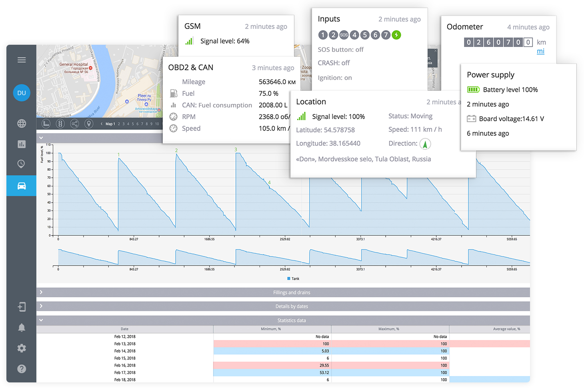584x392 pixels.
Task: Click the logout door icon in sidebar
Action: coord(22,306)
